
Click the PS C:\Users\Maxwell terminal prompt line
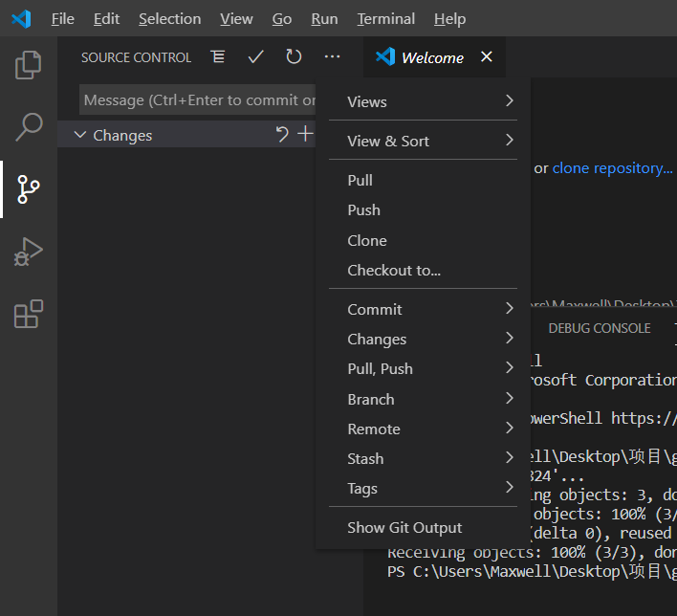[532, 571]
